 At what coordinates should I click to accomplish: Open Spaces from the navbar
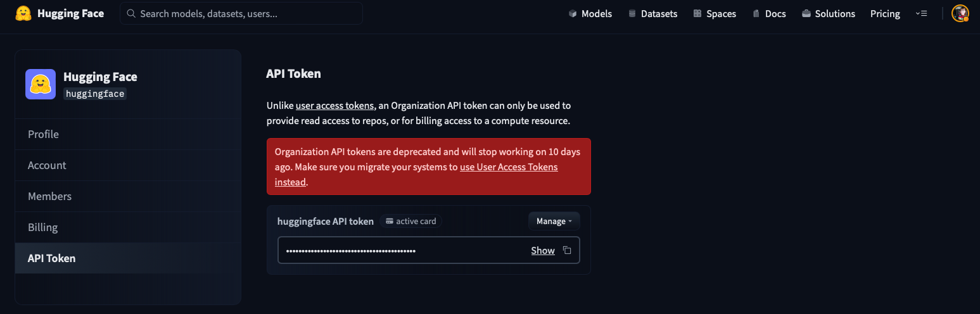coord(715,13)
